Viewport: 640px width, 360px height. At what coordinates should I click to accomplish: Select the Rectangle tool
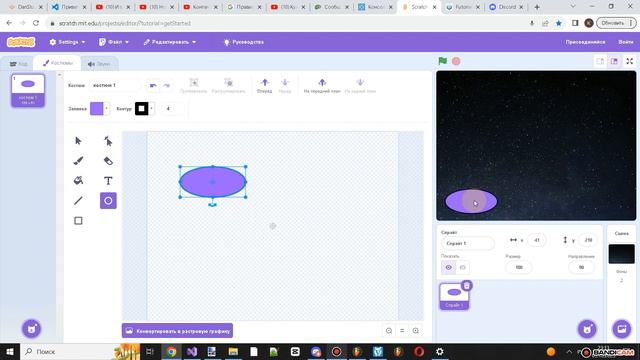(x=78, y=220)
